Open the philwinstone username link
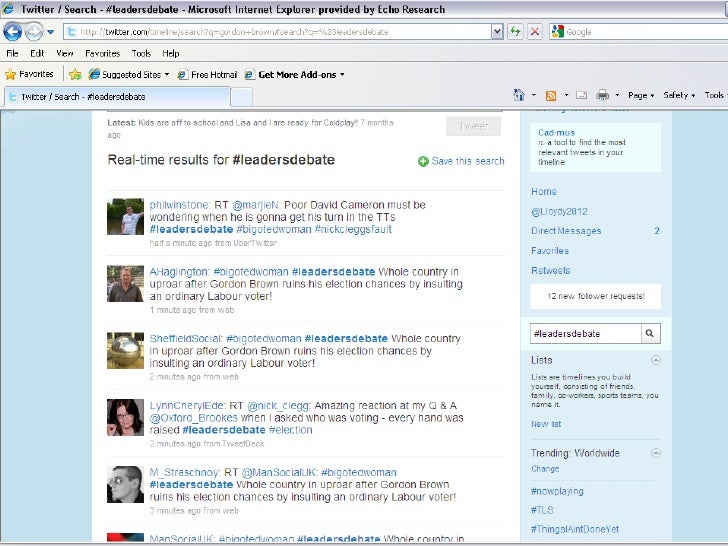Image resolution: width=728 pixels, height=546 pixels. (x=180, y=205)
